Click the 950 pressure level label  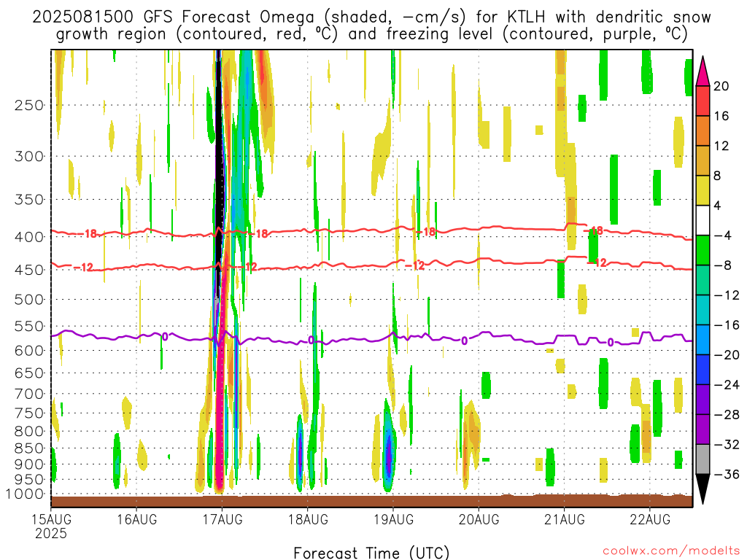29,480
